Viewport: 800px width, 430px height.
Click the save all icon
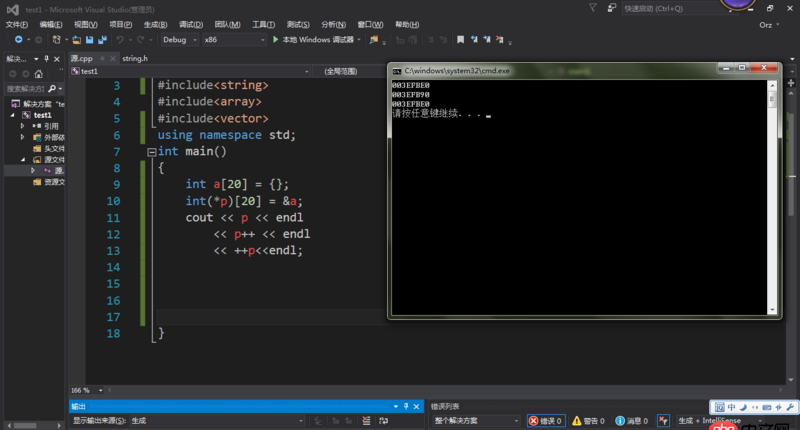point(103,39)
